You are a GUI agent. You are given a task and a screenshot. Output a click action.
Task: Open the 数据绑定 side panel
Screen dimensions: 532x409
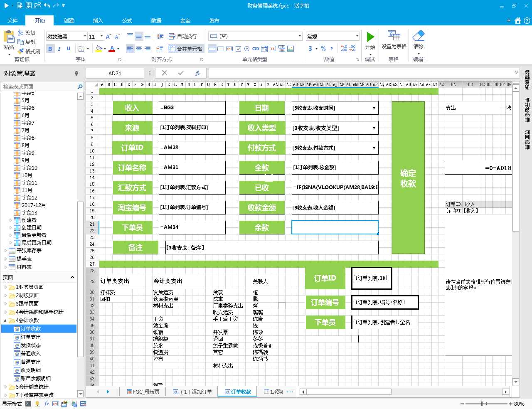point(527,80)
